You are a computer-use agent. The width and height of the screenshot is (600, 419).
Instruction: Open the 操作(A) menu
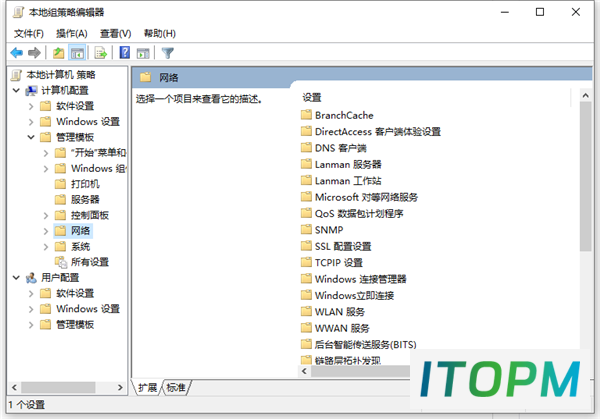coord(72,34)
